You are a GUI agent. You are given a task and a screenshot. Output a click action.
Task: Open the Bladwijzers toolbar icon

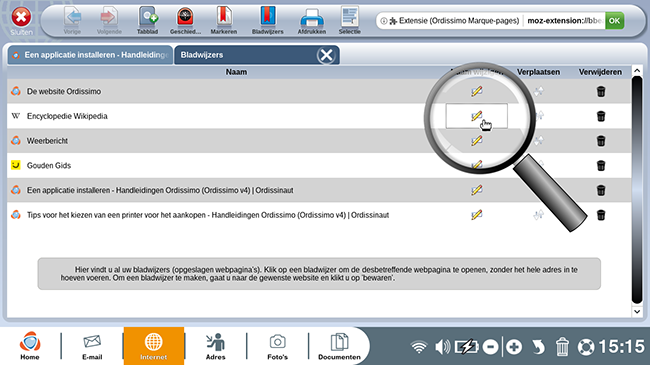coord(268,20)
